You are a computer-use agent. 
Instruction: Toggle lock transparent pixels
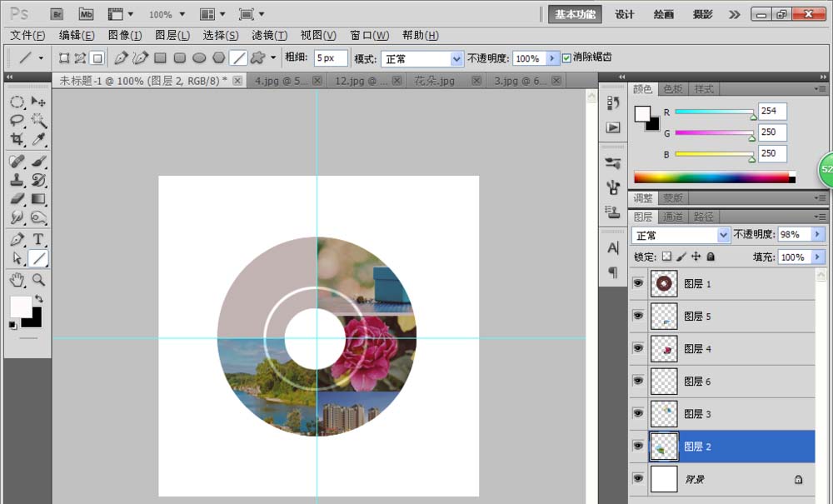click(666, 257)
